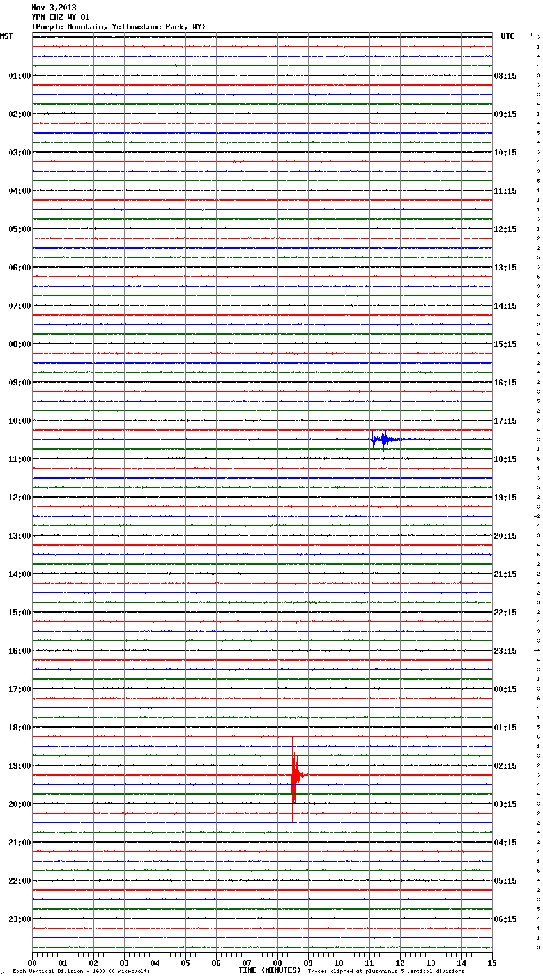
Task: Click the 08:15 UTC time label
Action: click(x=505, y=76)
